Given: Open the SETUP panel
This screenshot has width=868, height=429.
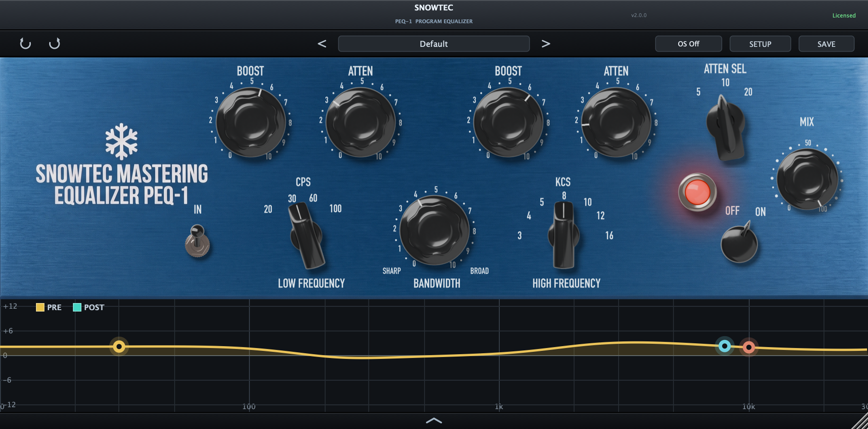Looking at the screenshot, I should (760, 44).
